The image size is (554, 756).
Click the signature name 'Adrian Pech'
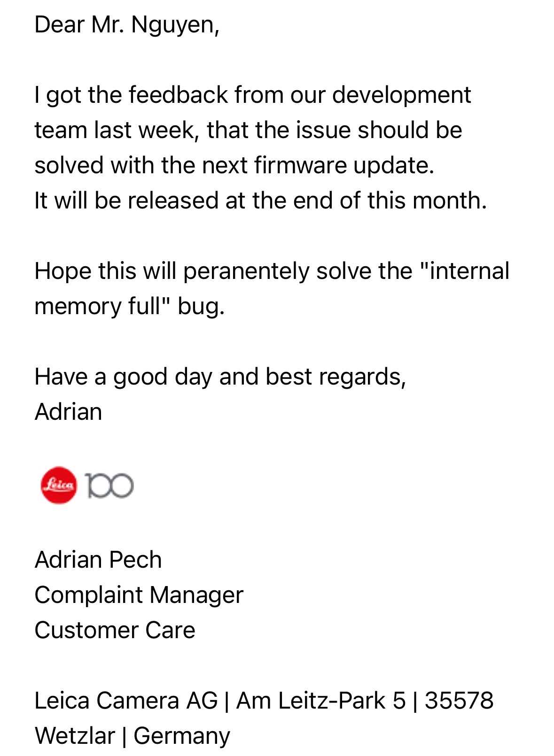[98, 560]
